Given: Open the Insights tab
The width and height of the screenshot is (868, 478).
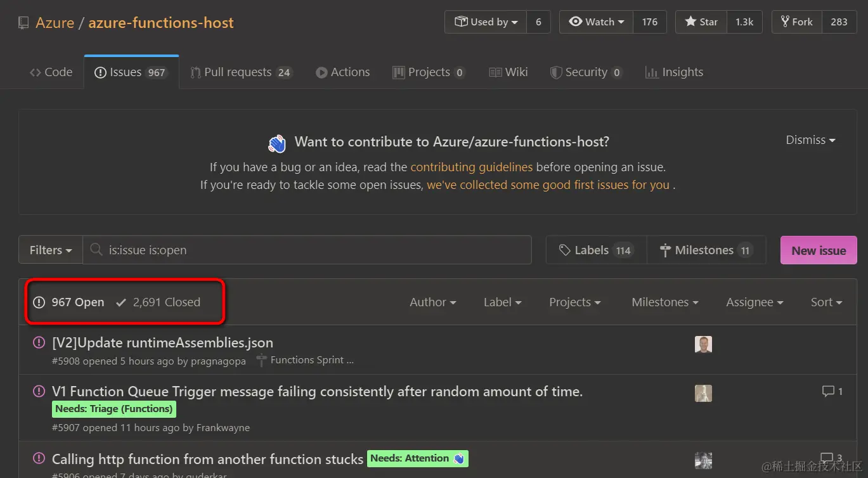Looking at the screenshot, I should [674, 72].
